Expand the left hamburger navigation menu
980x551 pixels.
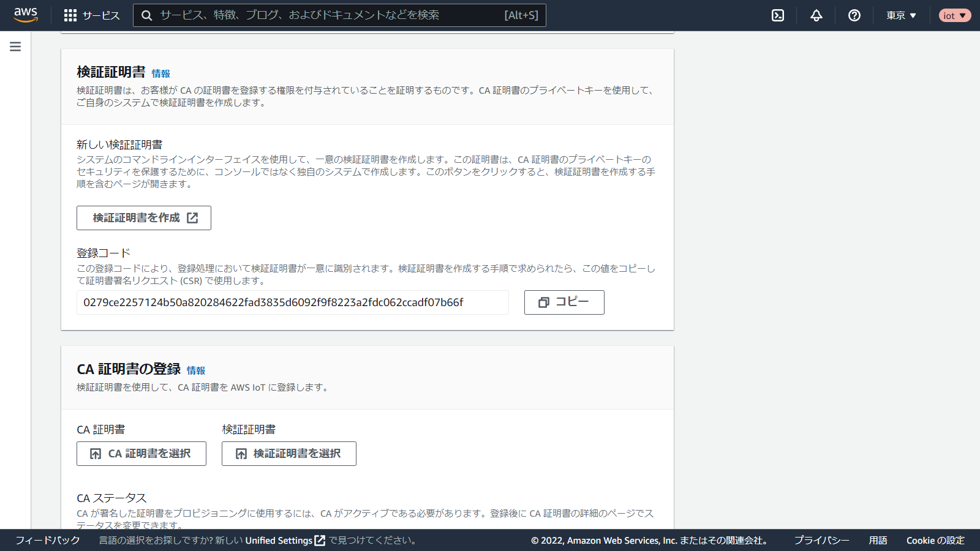[15, 47]
